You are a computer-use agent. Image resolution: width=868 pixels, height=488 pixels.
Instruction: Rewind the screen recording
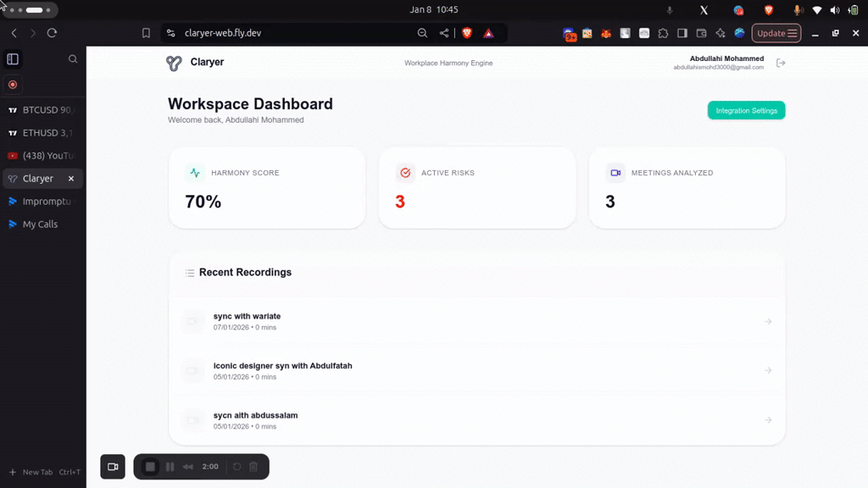[x=188, y=467]
